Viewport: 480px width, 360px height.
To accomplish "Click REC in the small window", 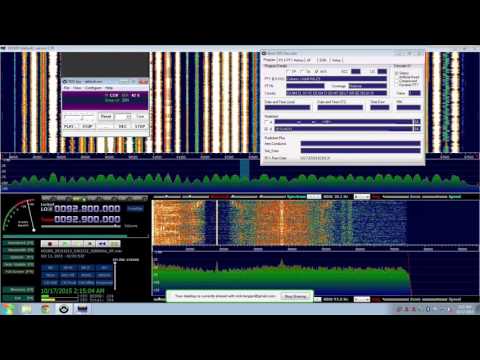I will coord(122,126).
